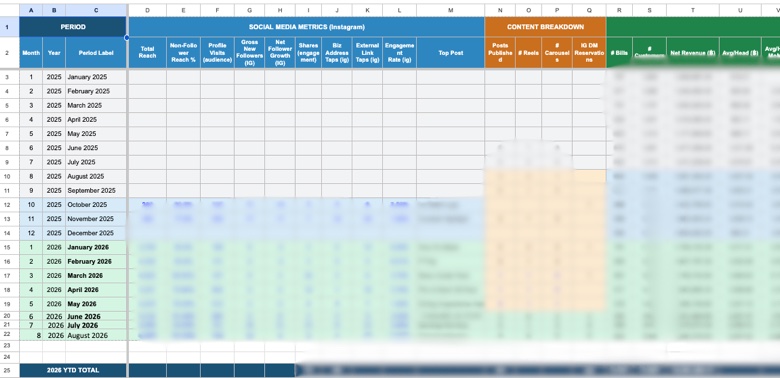The width and height of the screenshot is (780, 378).
Task: Select the Year column heading cell
Action: click(54, 53)
